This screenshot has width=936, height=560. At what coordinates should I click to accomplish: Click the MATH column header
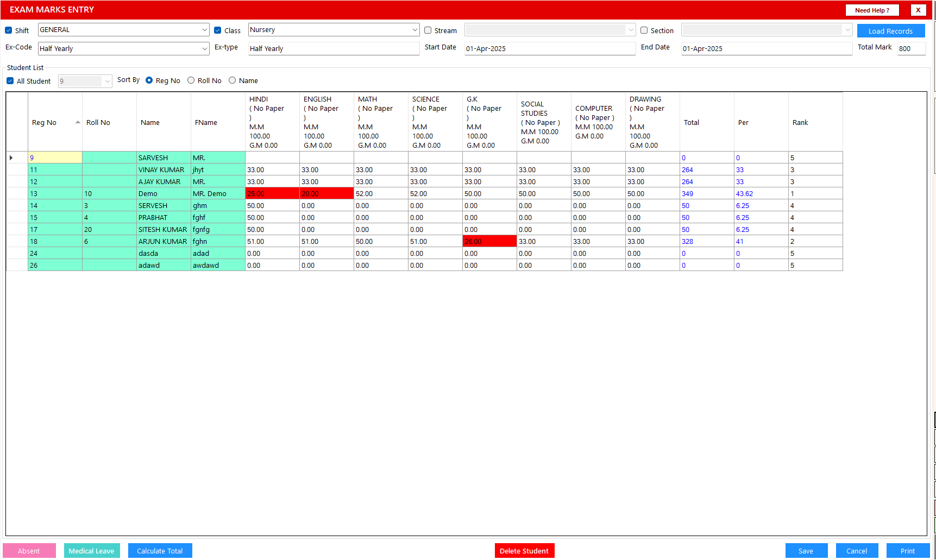381,122
